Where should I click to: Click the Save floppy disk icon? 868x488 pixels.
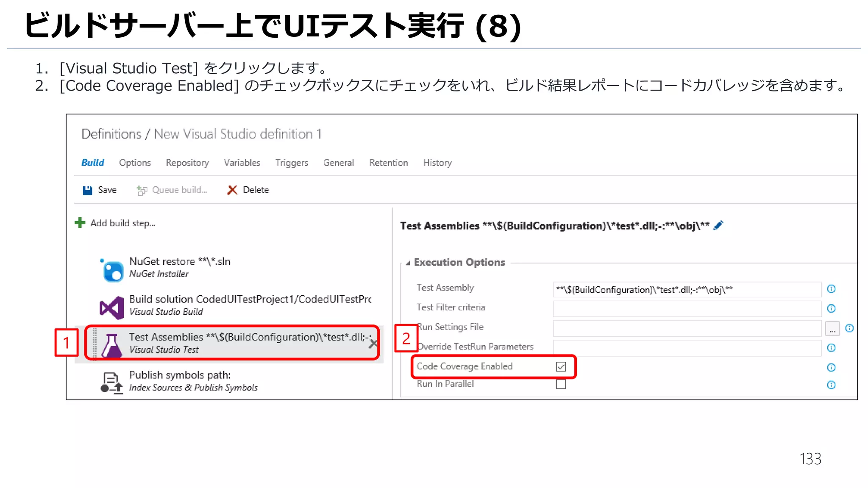[87, 190]
